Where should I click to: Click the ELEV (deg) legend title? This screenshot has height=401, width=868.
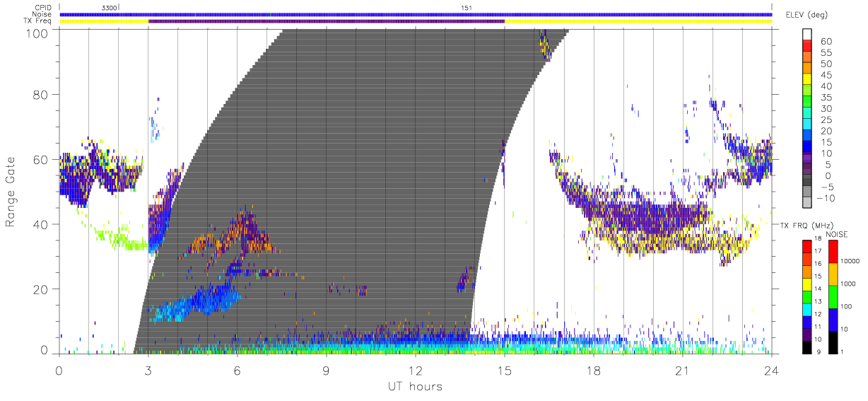click(807, 15)
